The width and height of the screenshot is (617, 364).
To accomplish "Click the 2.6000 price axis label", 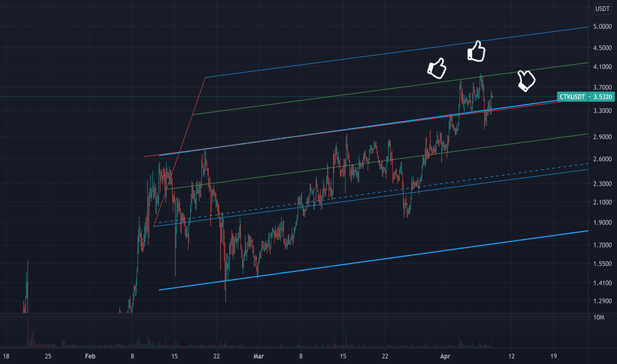I will (602, 159).
